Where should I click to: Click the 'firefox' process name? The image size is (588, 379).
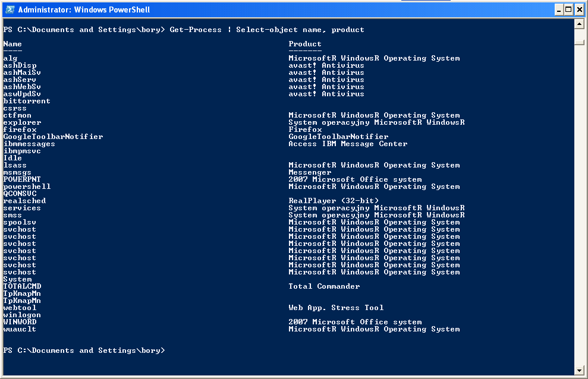coord(20,130)
